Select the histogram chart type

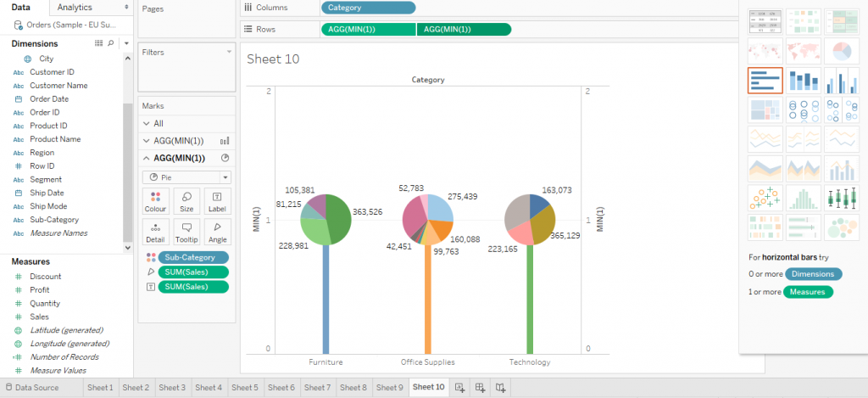pos(804,198)
